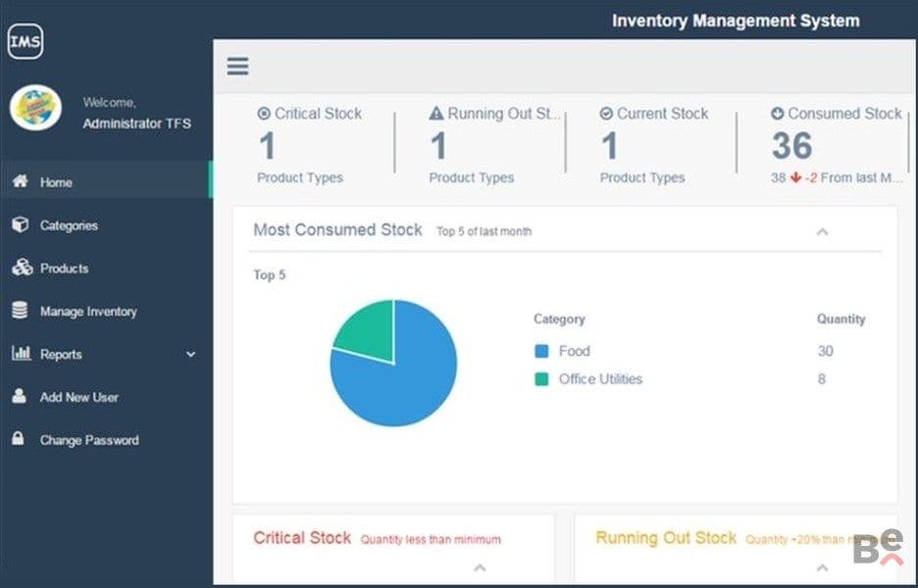Image resolution: width=918 pixels, height=588 pixels.
Task: Click the Office Utilities quantity value 8
Action: click(822, 379)
